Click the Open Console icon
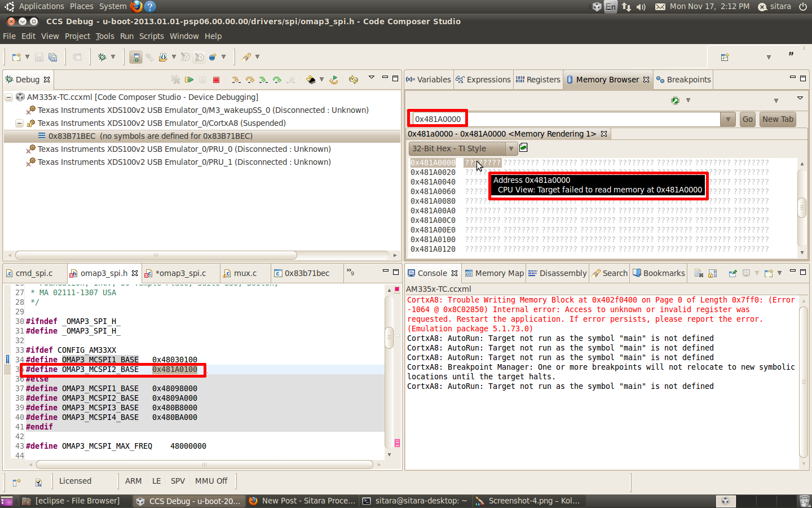 pyautogui.click(x=769, y=273)
